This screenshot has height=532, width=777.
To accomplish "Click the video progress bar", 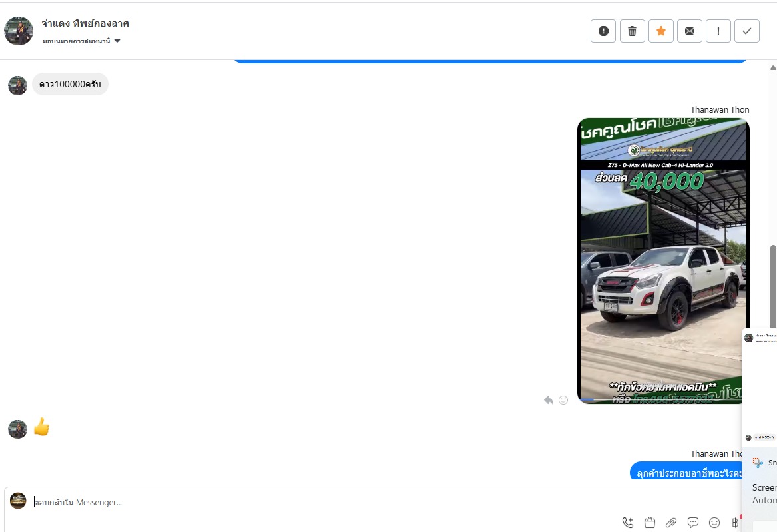I will [662, 399].
